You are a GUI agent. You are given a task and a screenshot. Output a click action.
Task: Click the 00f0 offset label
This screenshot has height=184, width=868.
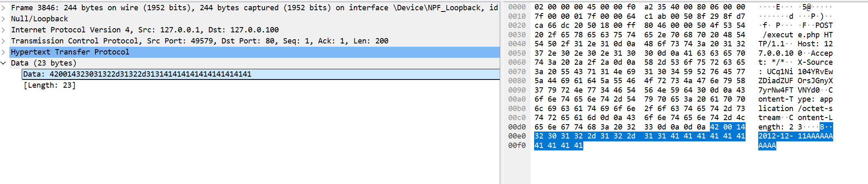[x=517, y=145]
